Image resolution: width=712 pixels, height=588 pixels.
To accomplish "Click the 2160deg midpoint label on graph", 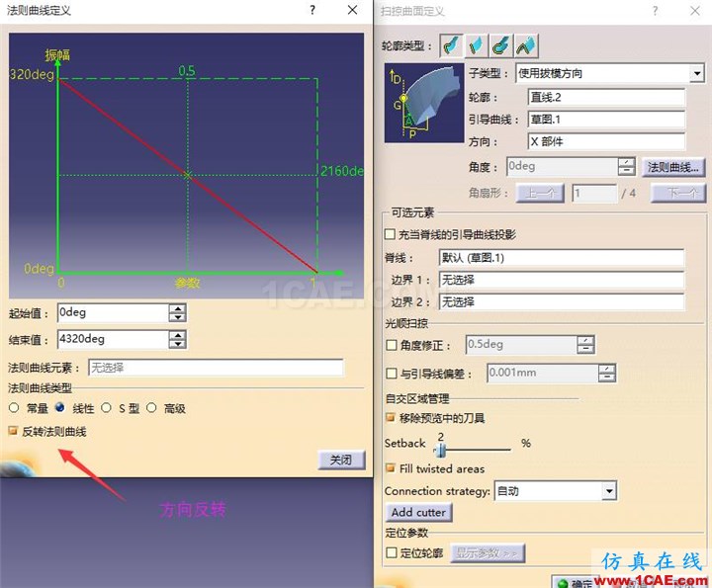I will pyautogui.click(x=342, y=171).
